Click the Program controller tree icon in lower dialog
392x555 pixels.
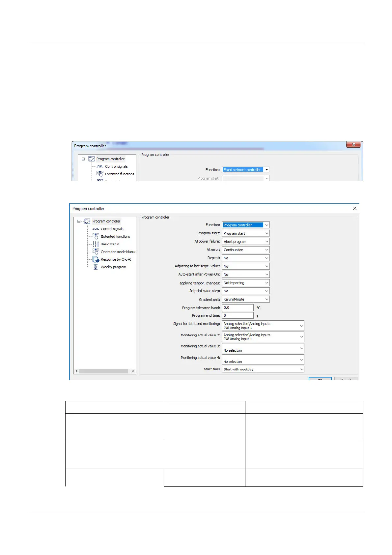pos(87,221)
